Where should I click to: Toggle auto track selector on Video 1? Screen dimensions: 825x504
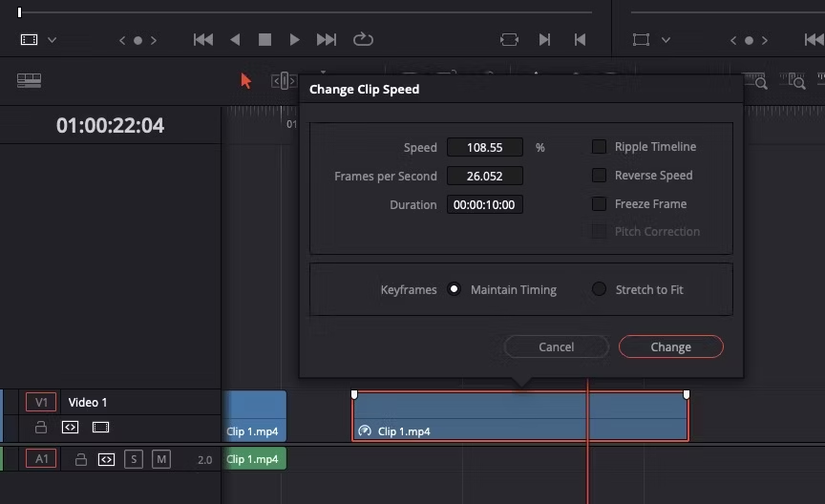[x=70, y=428]
